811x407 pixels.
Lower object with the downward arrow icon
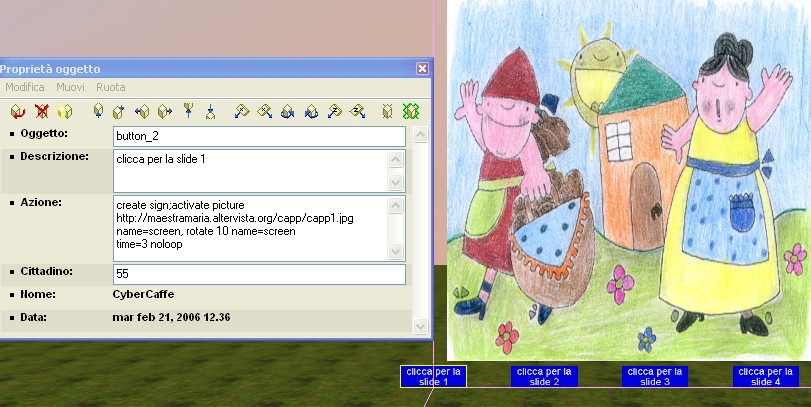point(210,111)
